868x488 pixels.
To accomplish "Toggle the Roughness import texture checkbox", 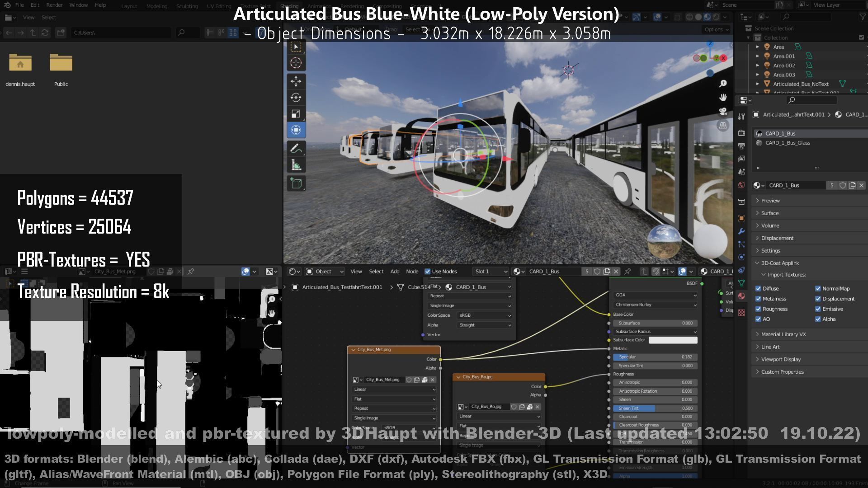I will point(758,310).
